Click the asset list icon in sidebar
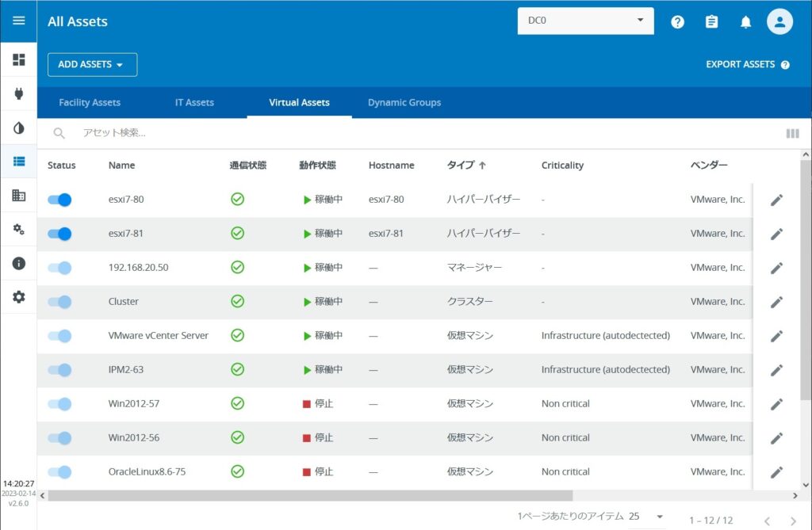 click(18, 161)
